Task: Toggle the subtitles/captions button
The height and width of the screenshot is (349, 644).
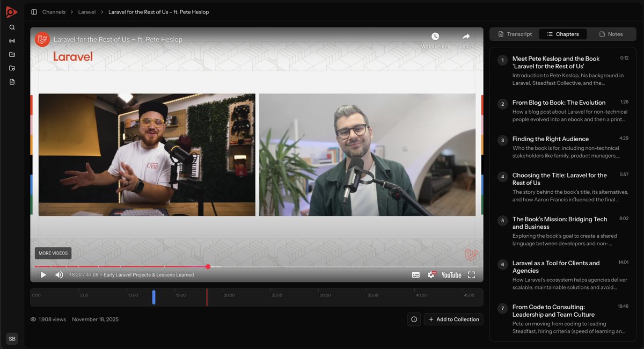Action: (416, 275)
